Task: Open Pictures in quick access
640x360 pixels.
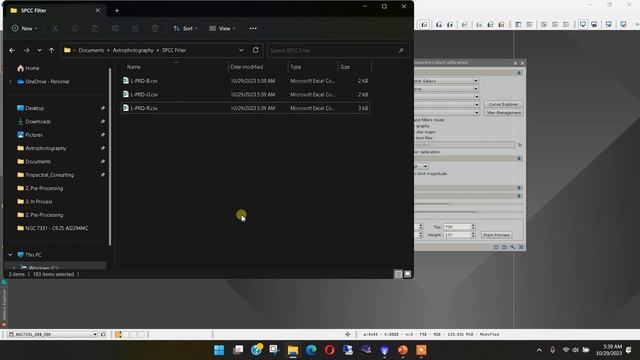Action: [x=30, y=135]
